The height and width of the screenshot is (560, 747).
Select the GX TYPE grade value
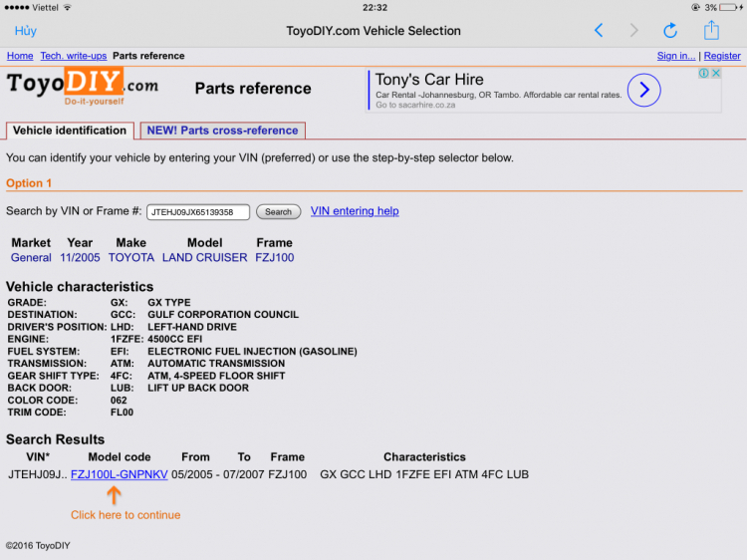168,303
